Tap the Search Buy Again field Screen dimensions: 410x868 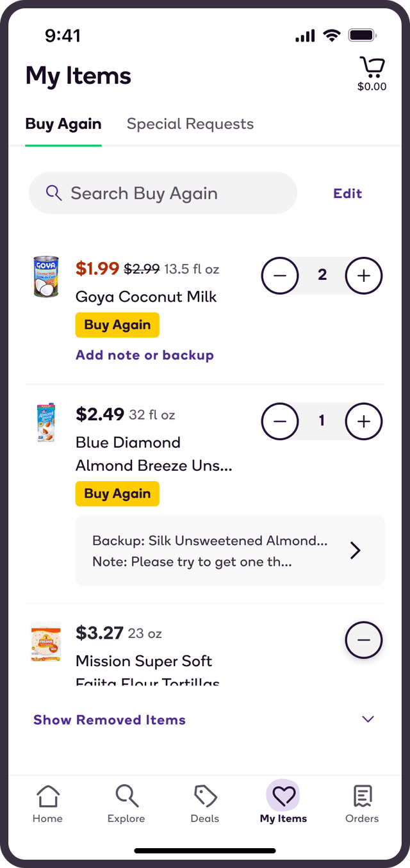(x=163, y=193)
